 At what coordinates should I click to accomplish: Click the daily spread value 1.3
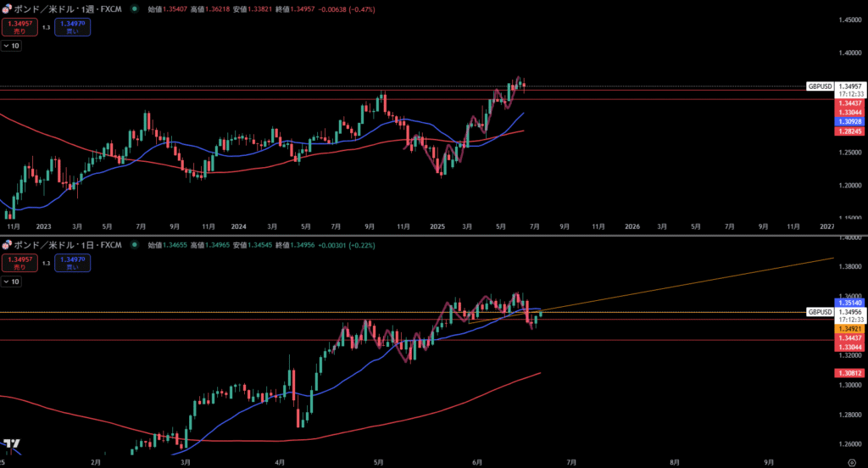click(46, 263)
